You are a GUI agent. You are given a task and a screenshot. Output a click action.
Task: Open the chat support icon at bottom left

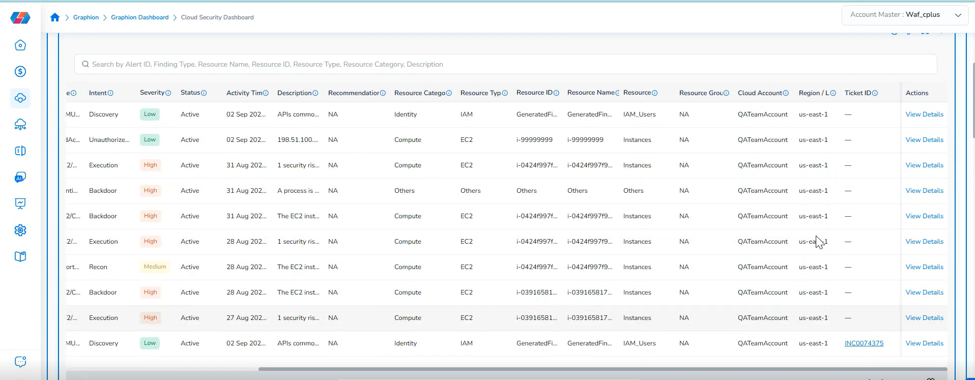(x=20, y=361)
